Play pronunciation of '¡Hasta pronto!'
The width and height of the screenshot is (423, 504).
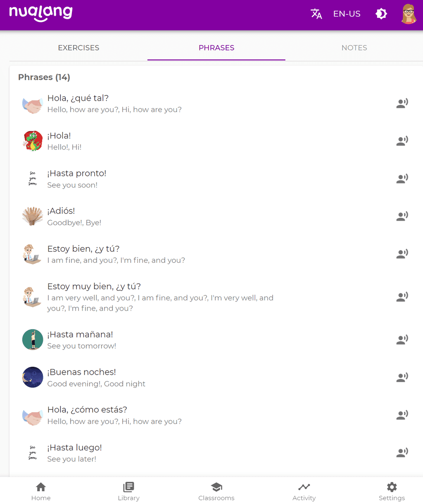click(402, 178)
